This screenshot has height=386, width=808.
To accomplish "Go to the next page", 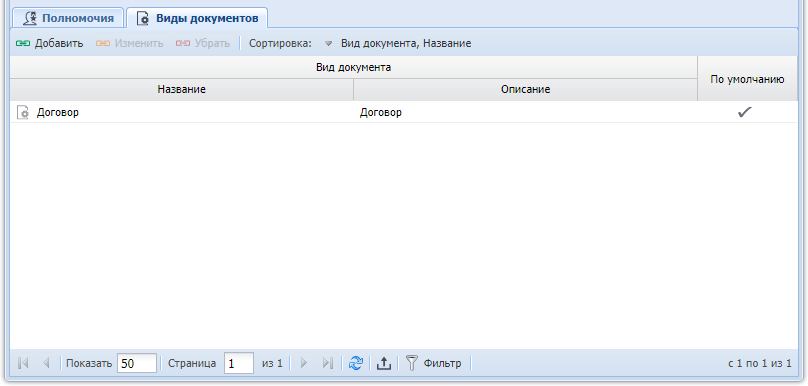I will [304, 363].
